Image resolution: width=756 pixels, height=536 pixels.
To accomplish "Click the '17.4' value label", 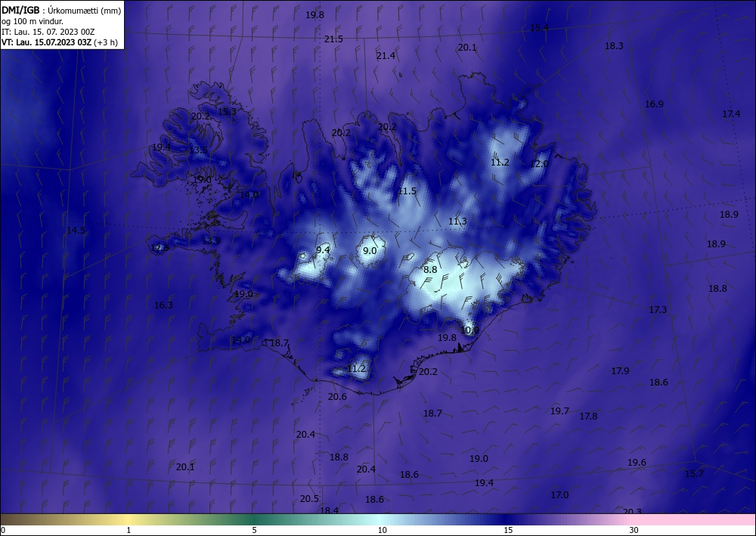I will [731, 113].
